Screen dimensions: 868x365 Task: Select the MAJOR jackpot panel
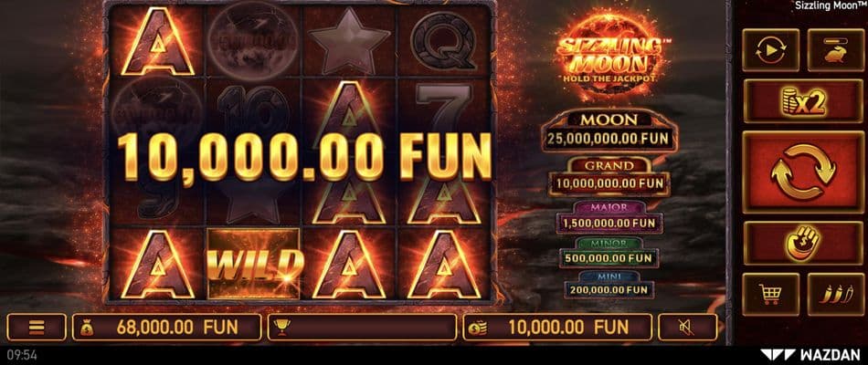point(609,217)
